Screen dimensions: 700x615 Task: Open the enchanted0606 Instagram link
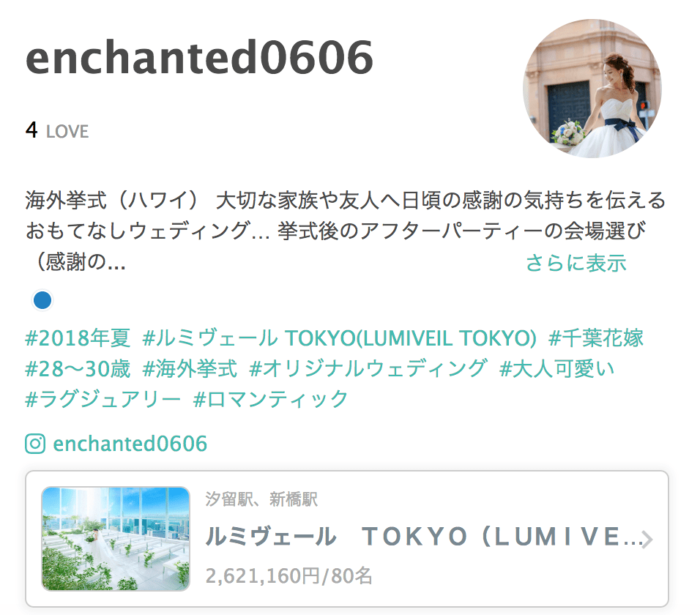point(130,444)
